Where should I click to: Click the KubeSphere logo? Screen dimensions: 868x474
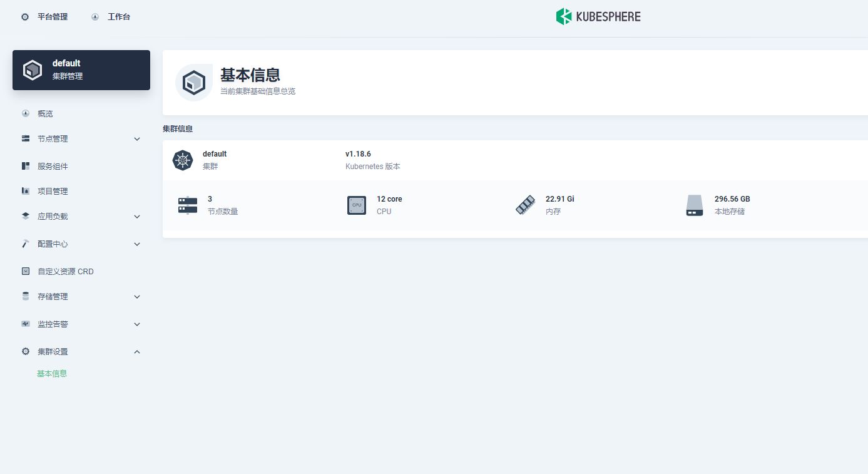tap(598, 17)
